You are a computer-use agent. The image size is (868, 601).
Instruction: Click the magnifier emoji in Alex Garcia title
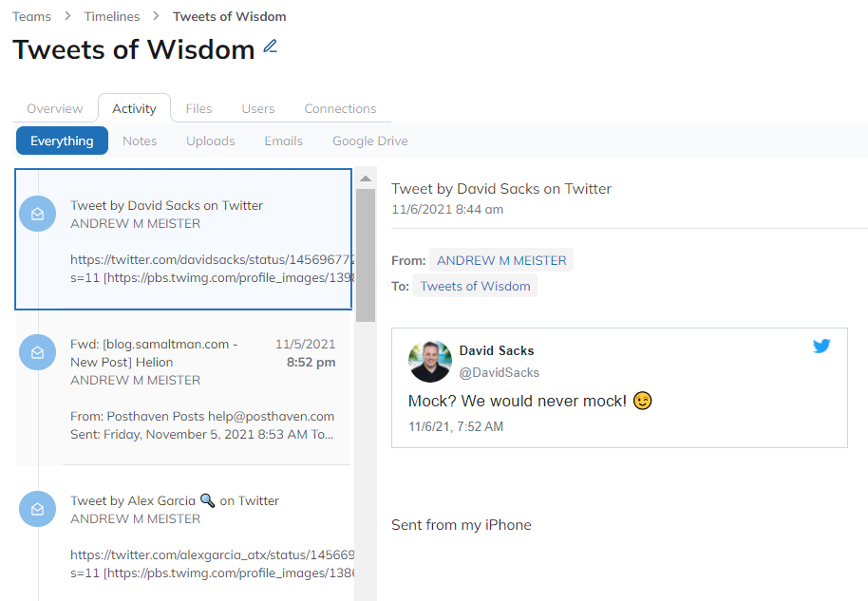pyautogui.click(x=207, y=500)
